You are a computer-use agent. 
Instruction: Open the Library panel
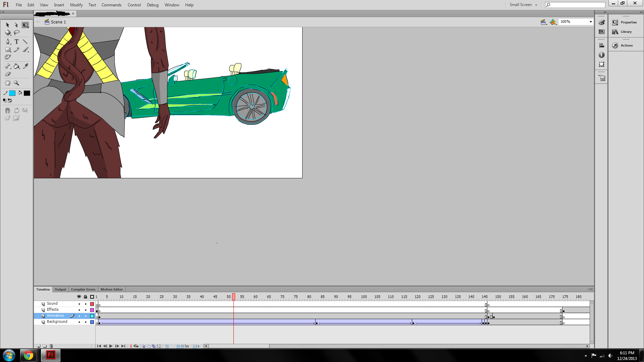(x=623, y=32)
